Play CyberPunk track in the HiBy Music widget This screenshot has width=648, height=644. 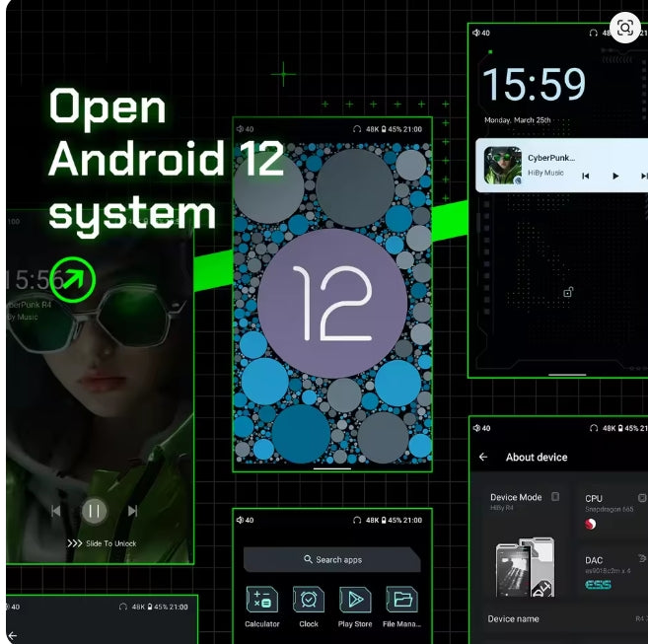coord(615,176)
